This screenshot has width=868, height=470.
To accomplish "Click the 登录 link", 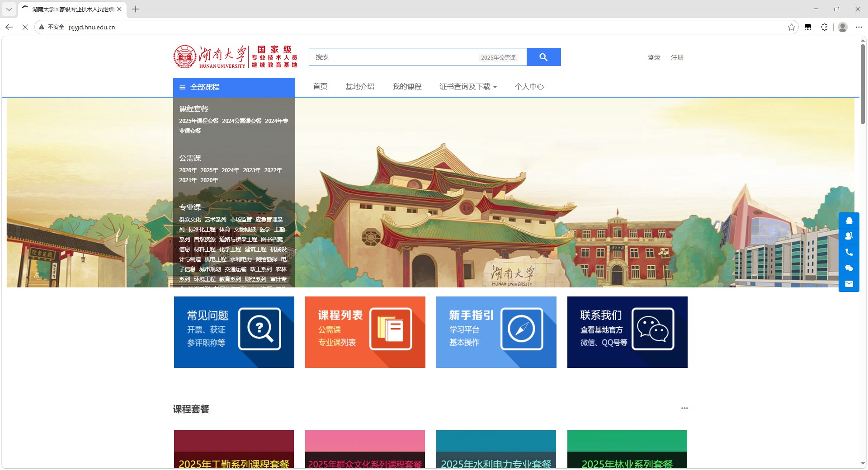I will (654, 57).
